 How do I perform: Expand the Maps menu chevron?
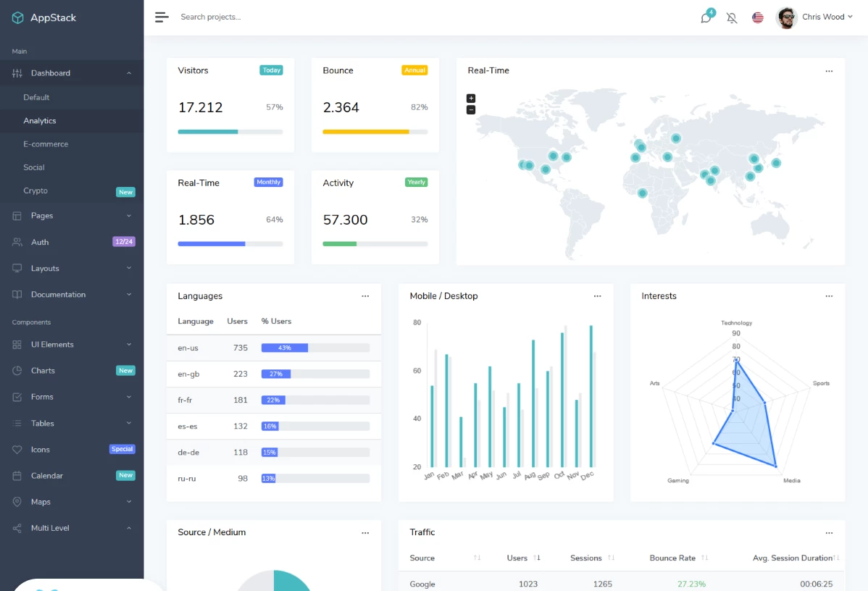click(129, 502)
